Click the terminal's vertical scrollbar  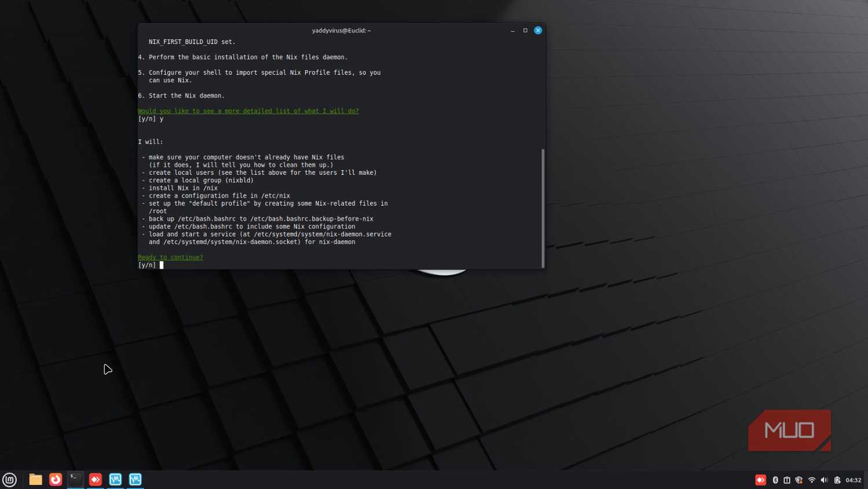(x=543, y=208)
